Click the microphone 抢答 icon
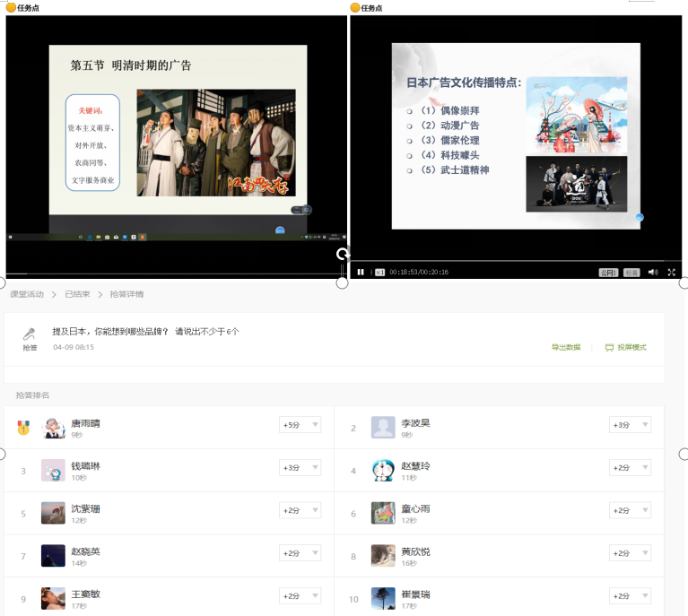Screen dimensions: 688x616 (x=30, y=337)
